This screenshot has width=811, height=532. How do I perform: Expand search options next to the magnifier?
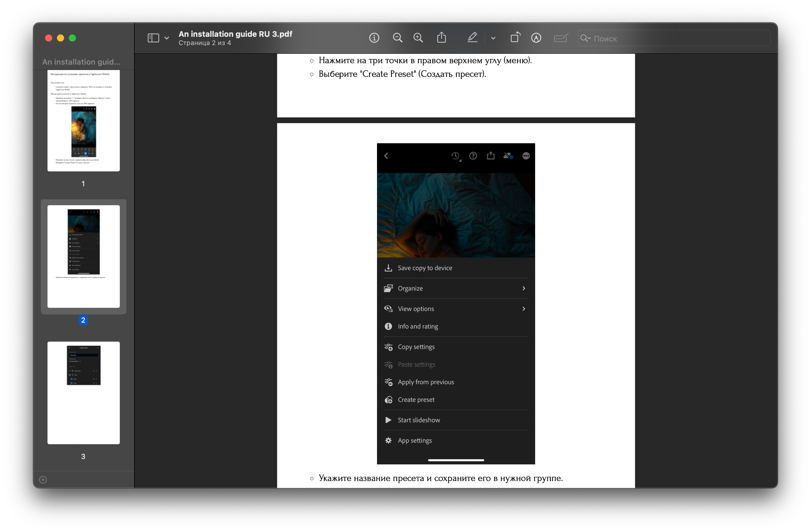(x=586, y=38)
